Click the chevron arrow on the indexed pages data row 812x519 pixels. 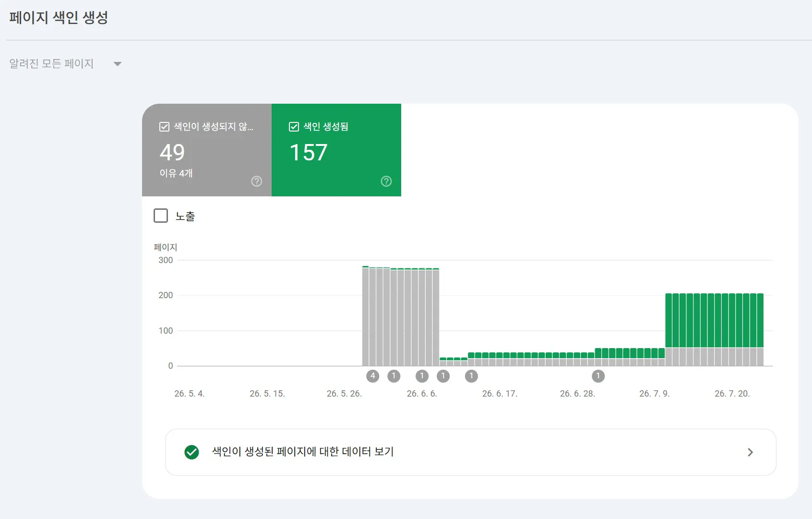(x=750, y=452)
